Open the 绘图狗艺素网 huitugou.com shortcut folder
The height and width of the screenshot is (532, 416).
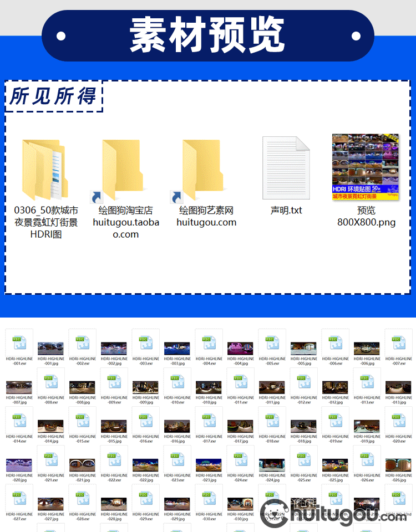[200, 171]
